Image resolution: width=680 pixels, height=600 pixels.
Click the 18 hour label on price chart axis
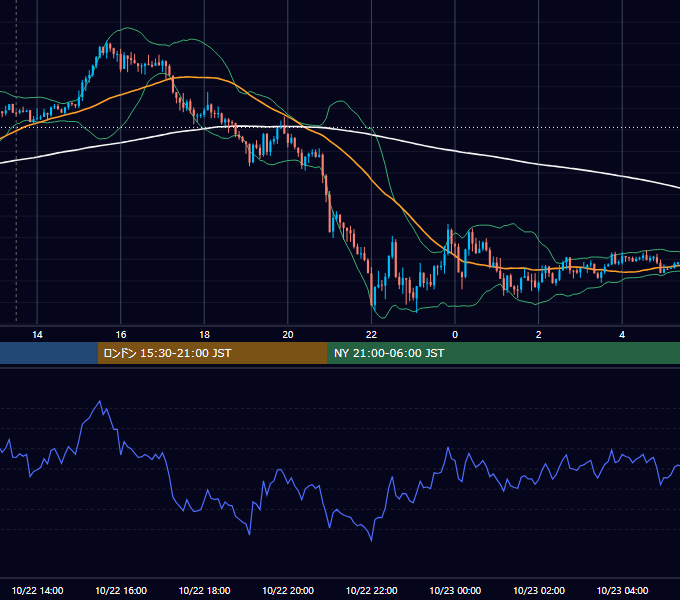(x=204, y=335)
